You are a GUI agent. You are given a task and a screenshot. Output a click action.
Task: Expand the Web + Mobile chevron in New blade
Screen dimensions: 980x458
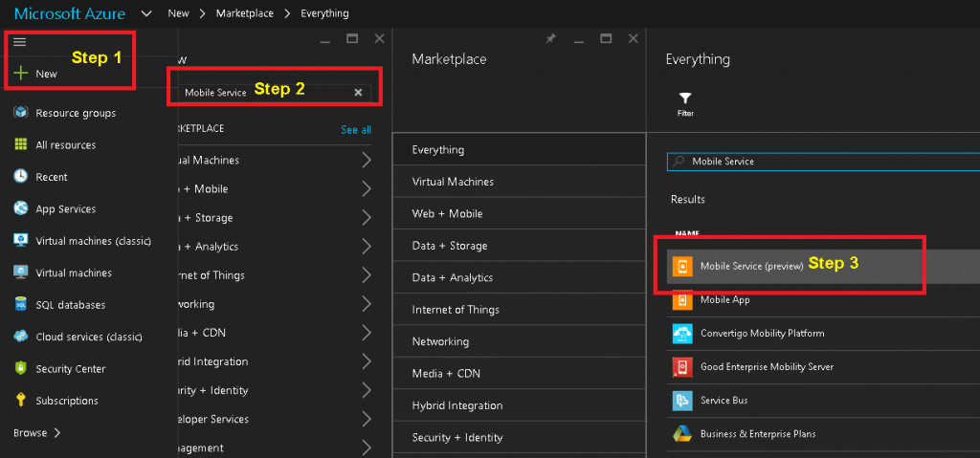click(x=367, y=188)
